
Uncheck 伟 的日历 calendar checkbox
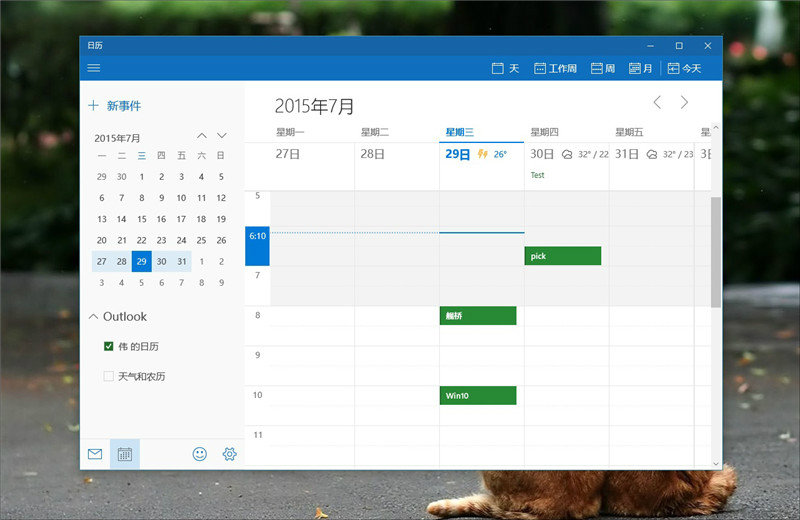(108, 346)
